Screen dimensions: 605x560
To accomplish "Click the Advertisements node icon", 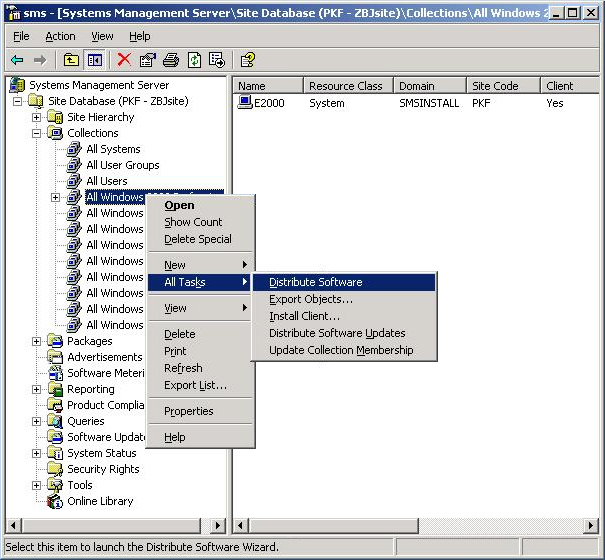I will tap(55, 357).
